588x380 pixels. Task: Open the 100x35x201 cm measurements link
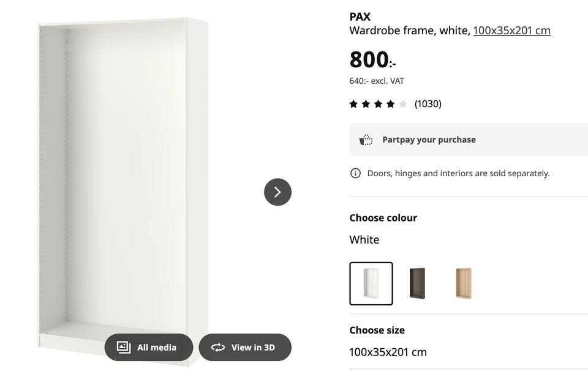pos(511,31)
